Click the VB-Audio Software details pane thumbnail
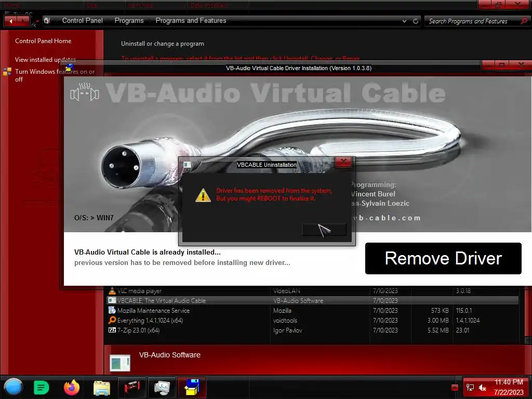 pyautogui.click(x=120, y=363)
